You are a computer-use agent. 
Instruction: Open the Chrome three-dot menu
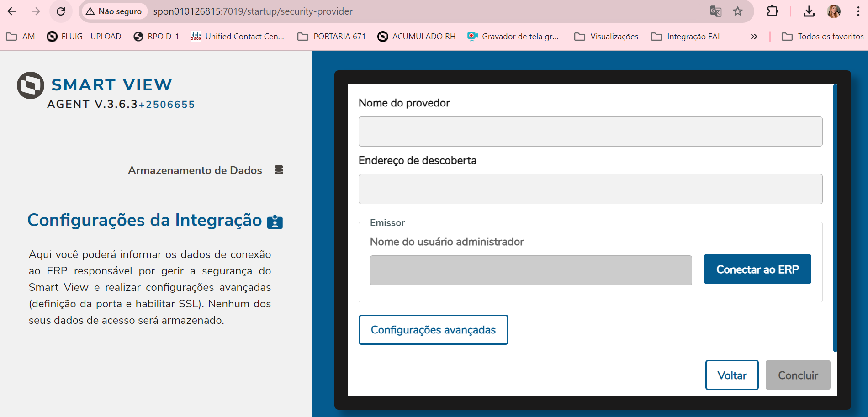[858, 11]
